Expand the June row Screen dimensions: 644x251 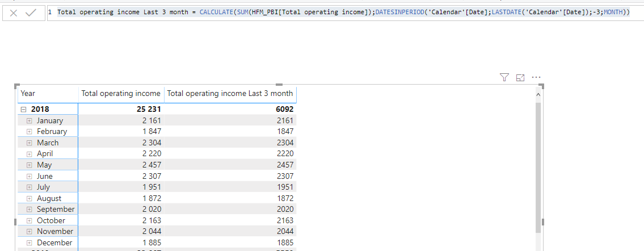click(x=29, y=176)
